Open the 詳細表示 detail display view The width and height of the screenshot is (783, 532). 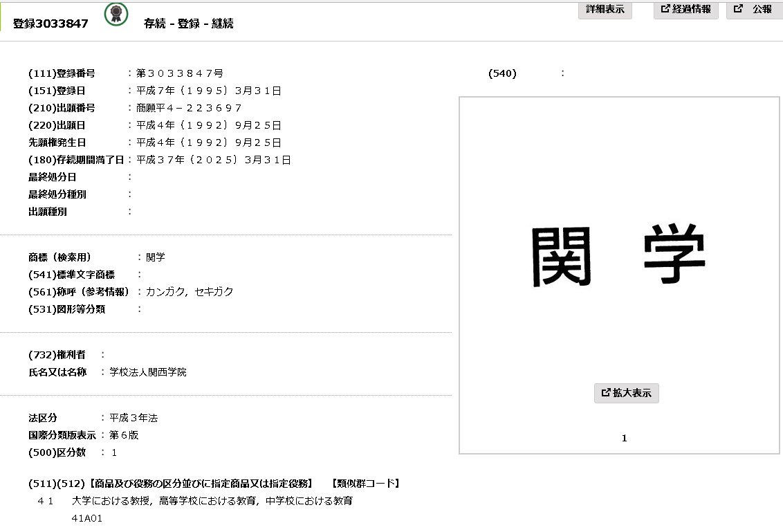[605, 10]
